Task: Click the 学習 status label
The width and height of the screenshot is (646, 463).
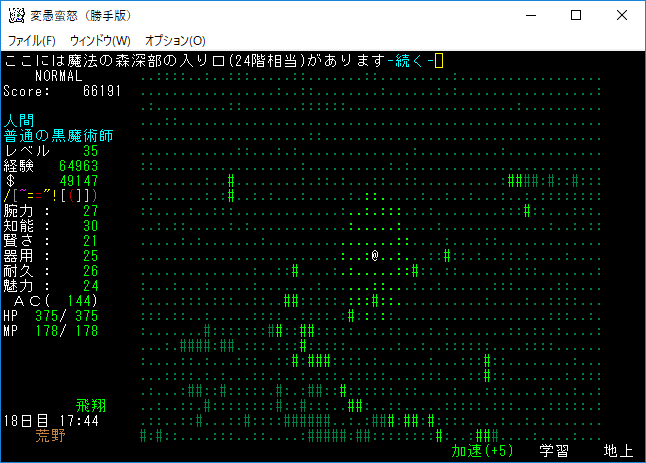Action: click(554, 451)
